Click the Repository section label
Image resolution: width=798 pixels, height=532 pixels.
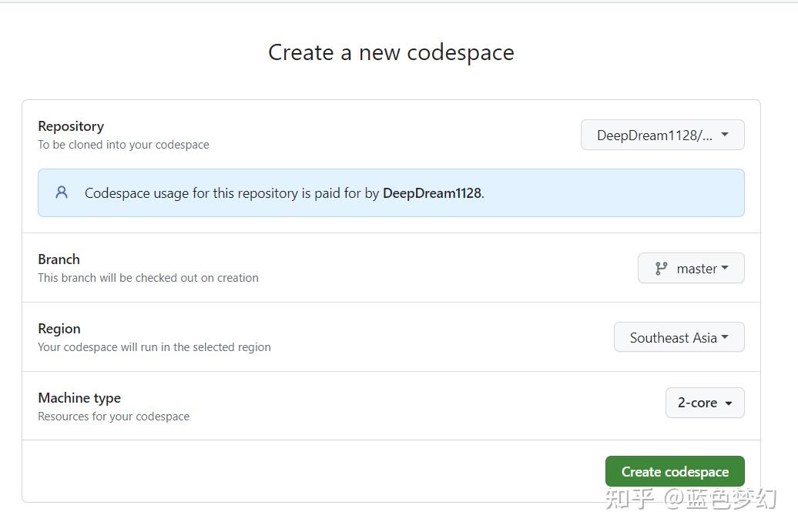tap(71, 126)
